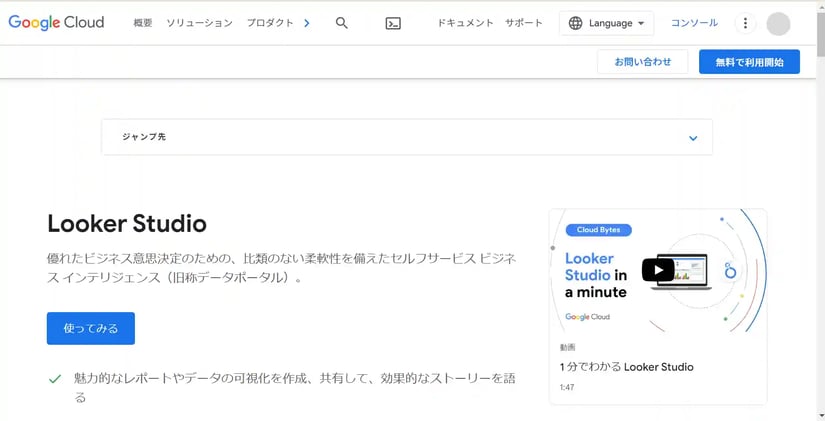Click the Looker Studio page heading
825x421 pixels.
(x=127, y=224)
